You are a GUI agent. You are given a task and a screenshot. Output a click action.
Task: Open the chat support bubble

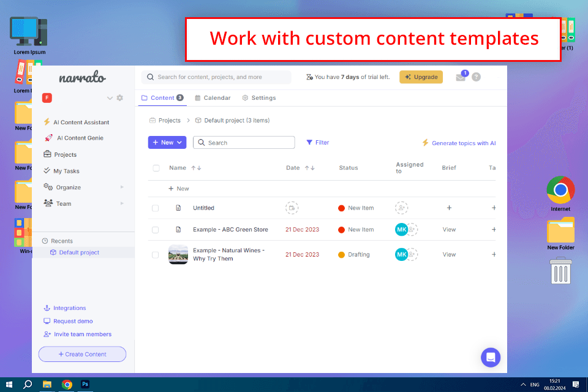[x=491, y=358]
